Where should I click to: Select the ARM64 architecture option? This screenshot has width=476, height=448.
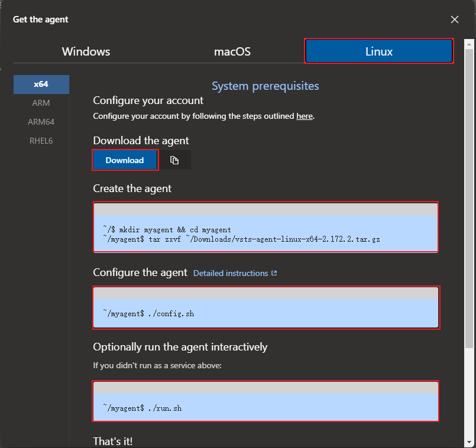41,122
